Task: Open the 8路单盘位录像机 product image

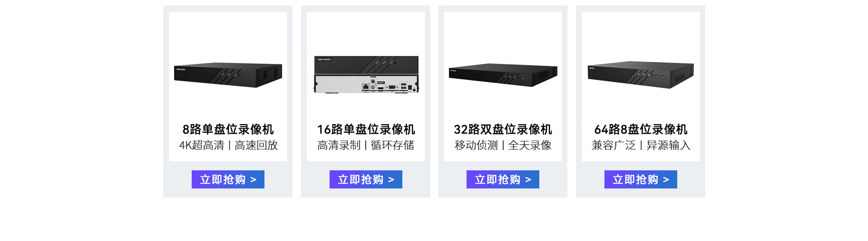Action: click(228, 75)
